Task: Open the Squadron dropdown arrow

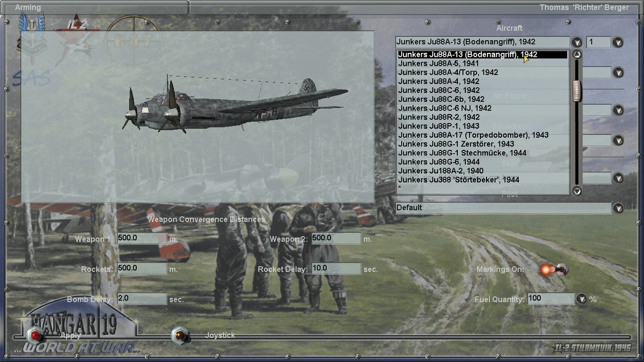Action: tap(618, 140)
